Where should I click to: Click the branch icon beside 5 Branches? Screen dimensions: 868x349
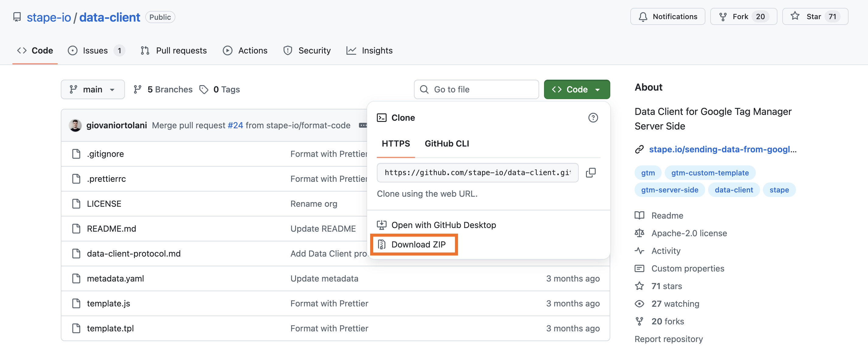coord(137,89)
